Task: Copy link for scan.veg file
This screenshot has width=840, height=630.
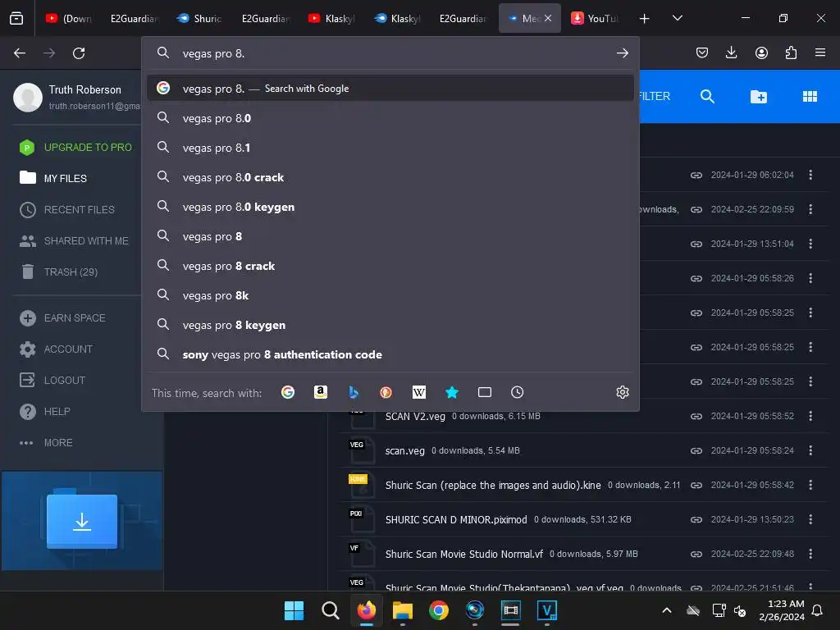Action: (x=696, y=450)
